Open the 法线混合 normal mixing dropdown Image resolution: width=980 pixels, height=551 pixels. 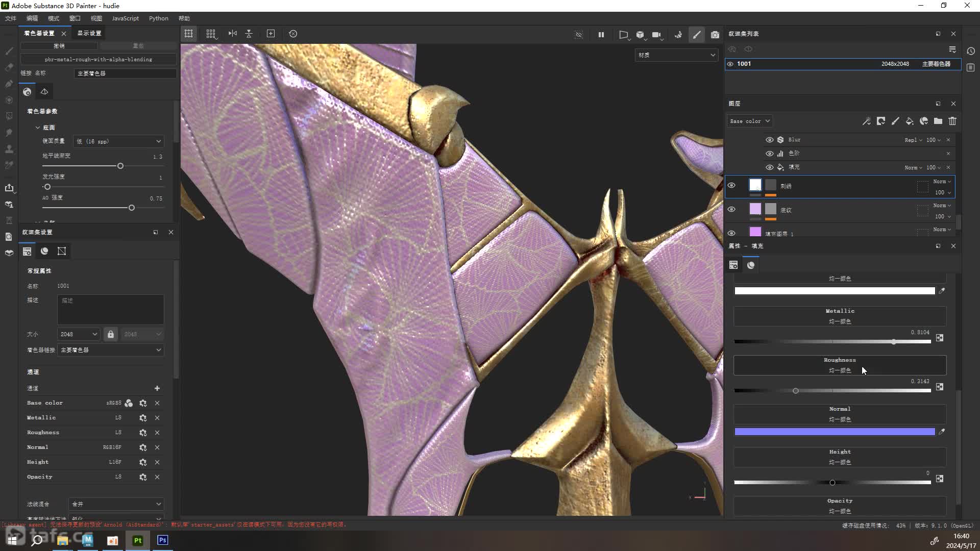pyautogui.click(x=116, y=504)
